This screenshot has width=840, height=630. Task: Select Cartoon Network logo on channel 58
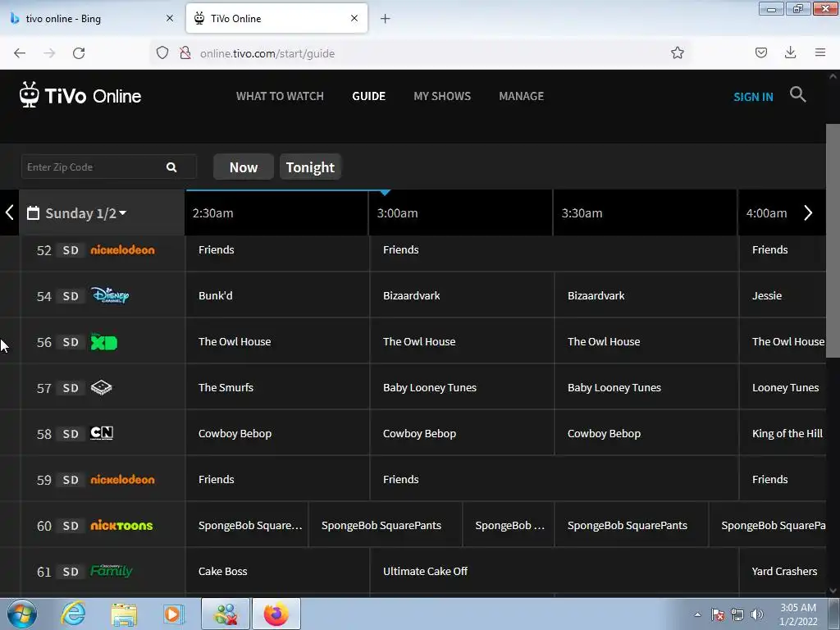tap(102, 433)
